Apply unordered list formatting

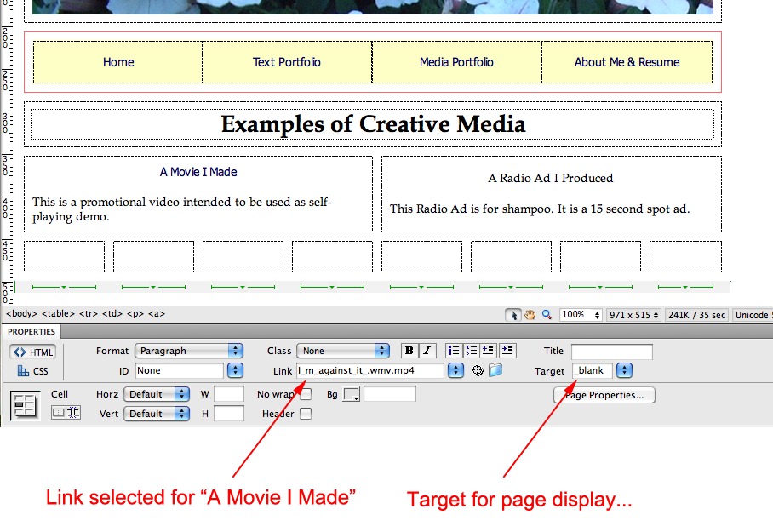tap(454, 351)
